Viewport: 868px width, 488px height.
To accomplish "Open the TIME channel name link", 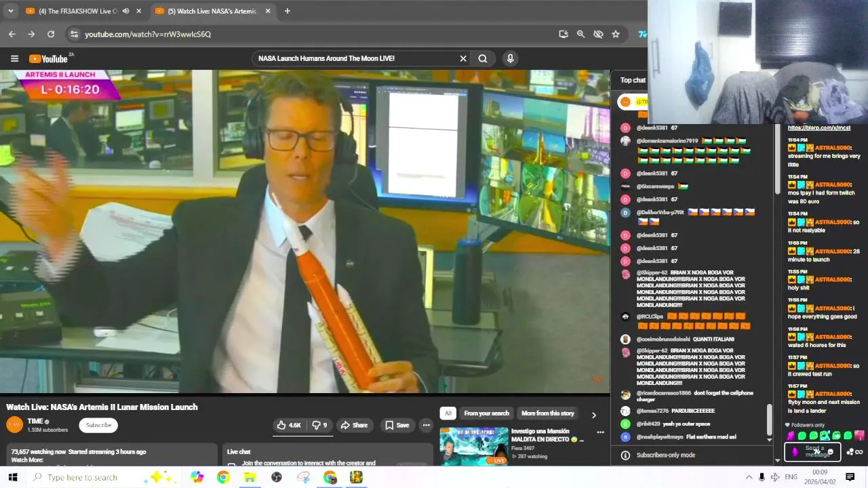I will pyautogui.click(x=35, y=421).
